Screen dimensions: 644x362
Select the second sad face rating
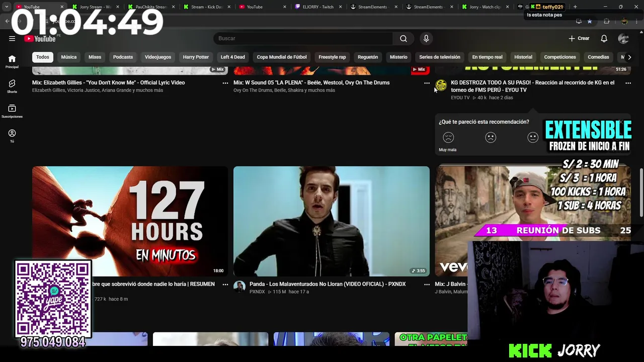[x=491, y=137]
